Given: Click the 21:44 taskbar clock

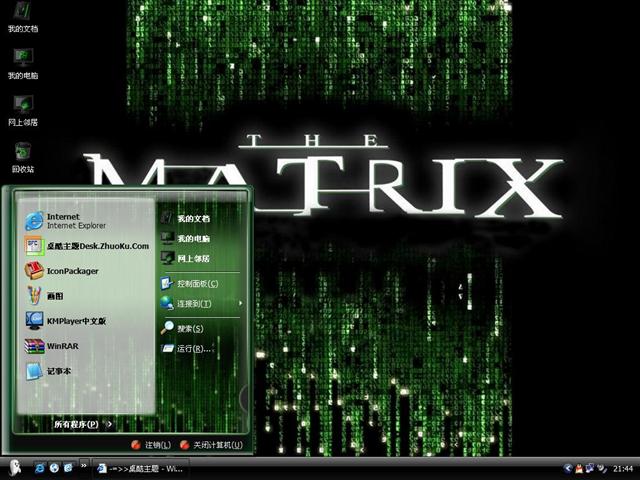Looking at the screenshot, I should (623, 469).
